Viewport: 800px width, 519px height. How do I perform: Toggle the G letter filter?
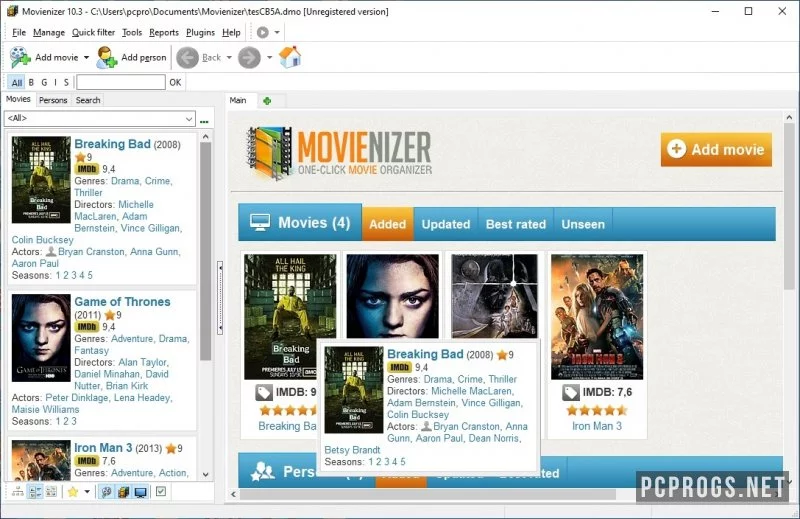[x=44, y=82]
